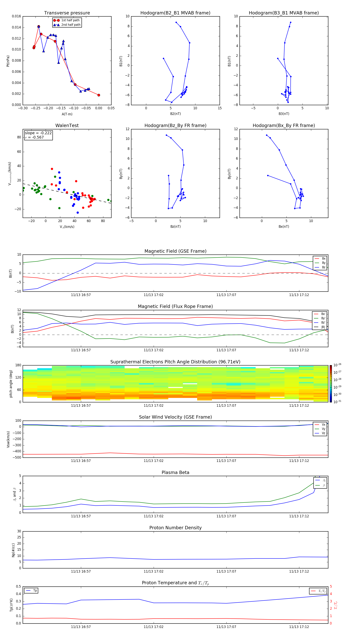Select the Vy legend entry
Image resolution: width=351 pixels, height=644 pixels.
(x=320, y=429)
